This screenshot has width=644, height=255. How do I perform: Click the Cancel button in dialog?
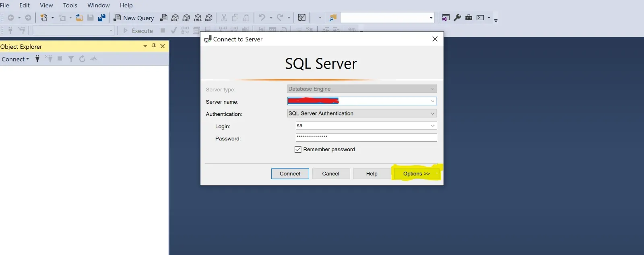click(x=331, y=174)
